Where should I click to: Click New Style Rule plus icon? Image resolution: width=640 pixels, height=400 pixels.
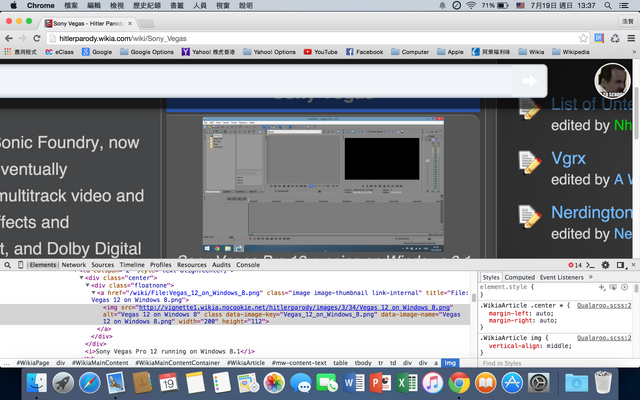pos(602,287)
